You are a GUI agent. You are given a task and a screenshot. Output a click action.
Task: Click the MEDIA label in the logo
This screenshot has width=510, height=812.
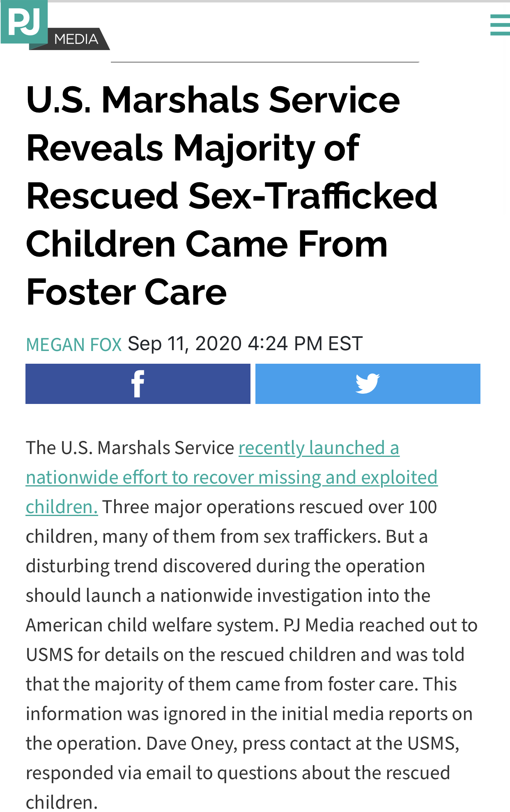[x=76, y=39]
